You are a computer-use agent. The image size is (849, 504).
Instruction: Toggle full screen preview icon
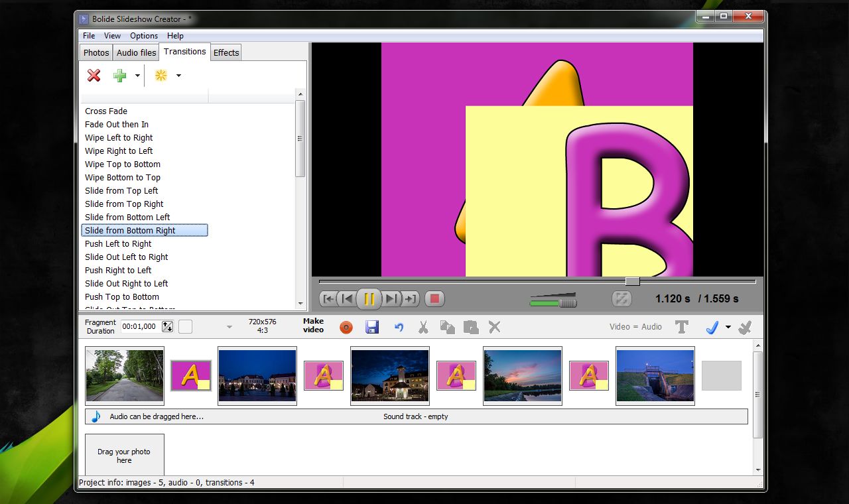pos(621,299)
